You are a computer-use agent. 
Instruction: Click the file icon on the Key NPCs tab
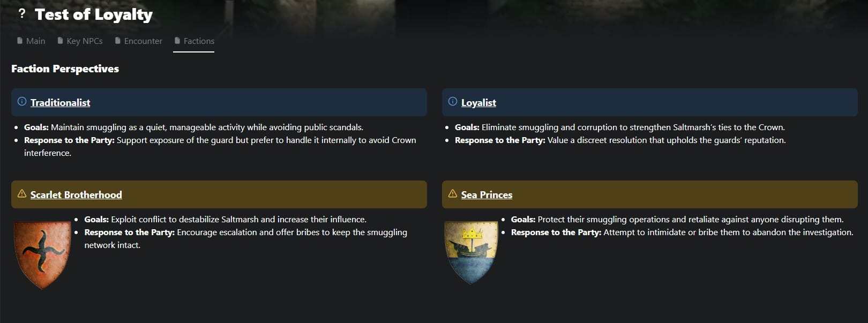tap(60, 41)
